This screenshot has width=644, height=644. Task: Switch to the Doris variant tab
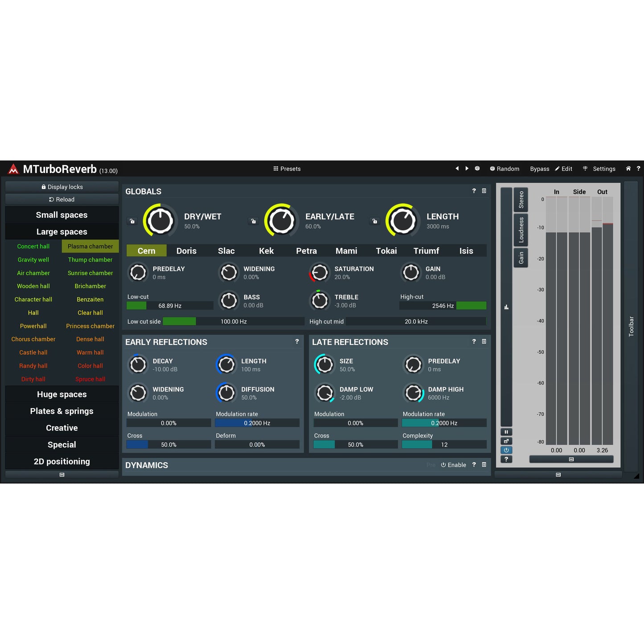186,250
